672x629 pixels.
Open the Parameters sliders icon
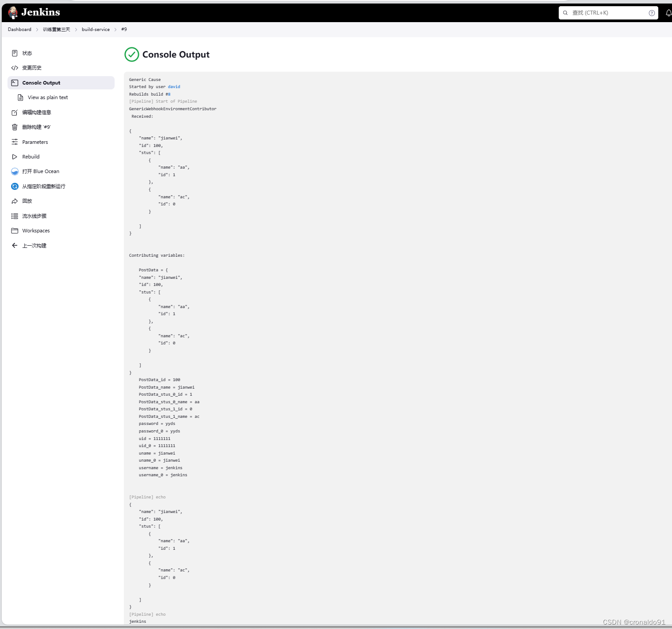point(15,142)
